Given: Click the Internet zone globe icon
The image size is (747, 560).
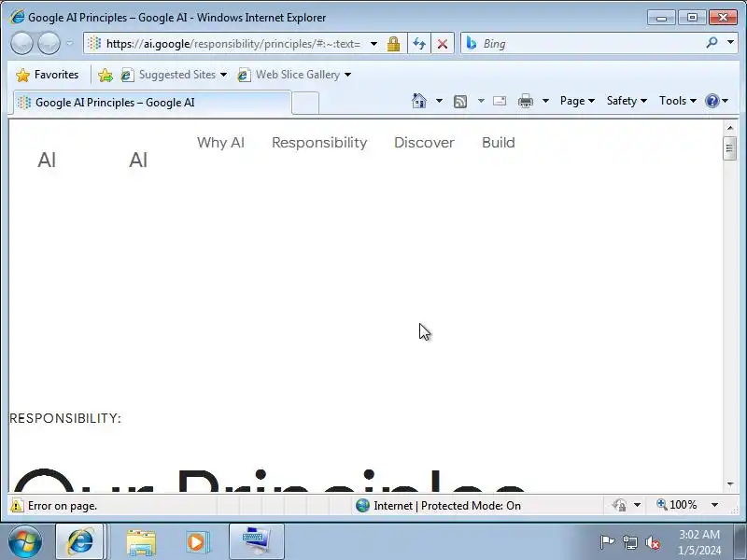Looking at the screenshot, I should pos(362,505).
